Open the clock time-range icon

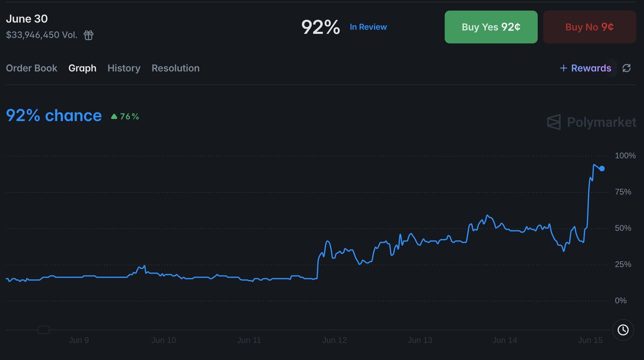623,329
